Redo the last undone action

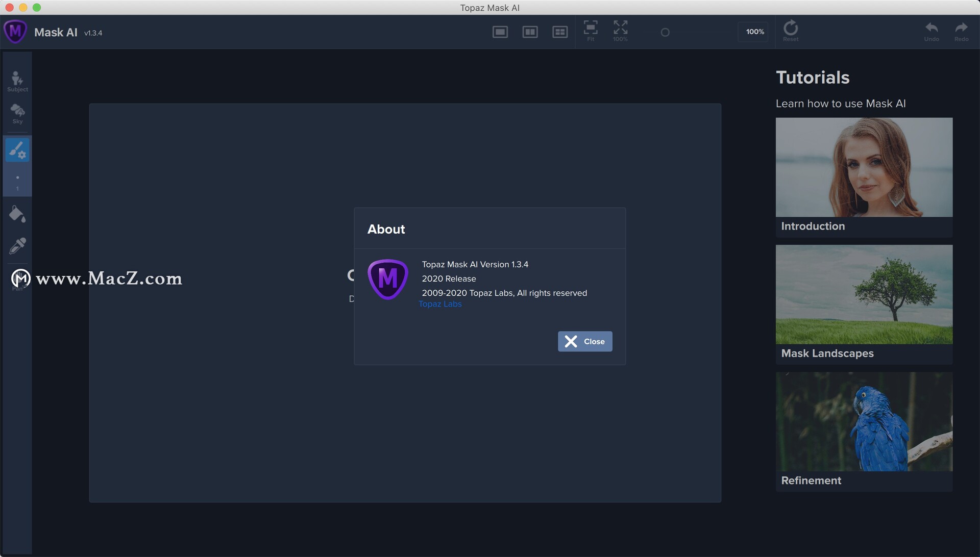[961, 31]
